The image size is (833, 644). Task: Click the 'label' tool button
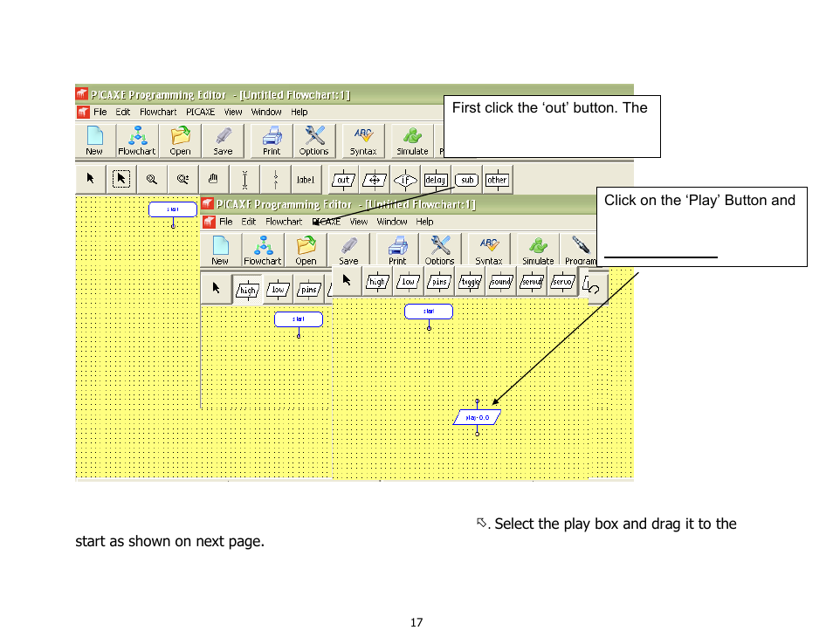tap(306, 180)
